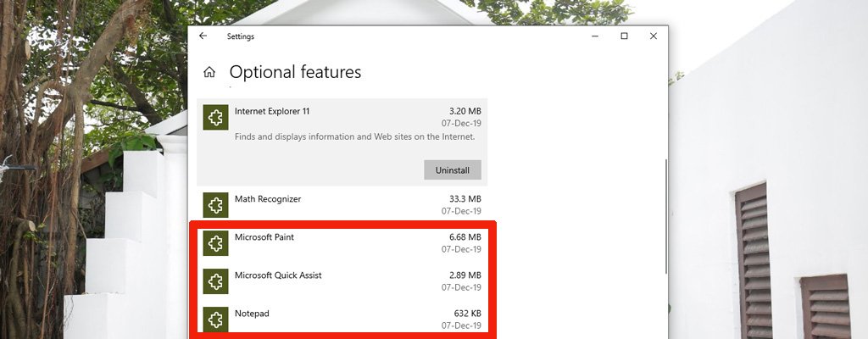The image size is (868, 339).
Task: Click the Math Recognizer feature icon
Action: point(216,205)
